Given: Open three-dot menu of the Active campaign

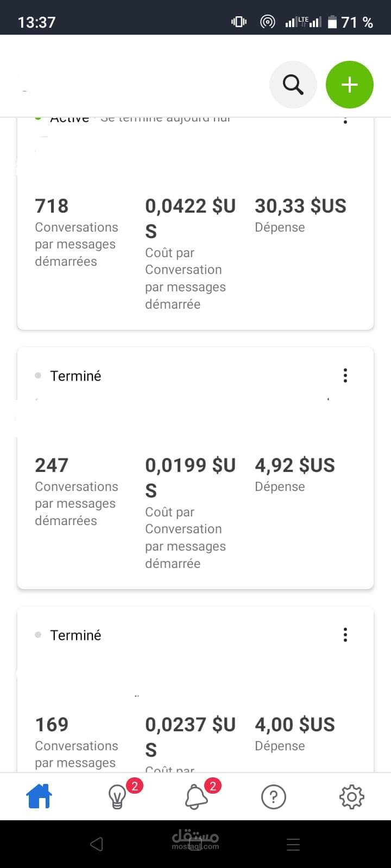Looking at the screenshot, I should [x=345, y=120].
